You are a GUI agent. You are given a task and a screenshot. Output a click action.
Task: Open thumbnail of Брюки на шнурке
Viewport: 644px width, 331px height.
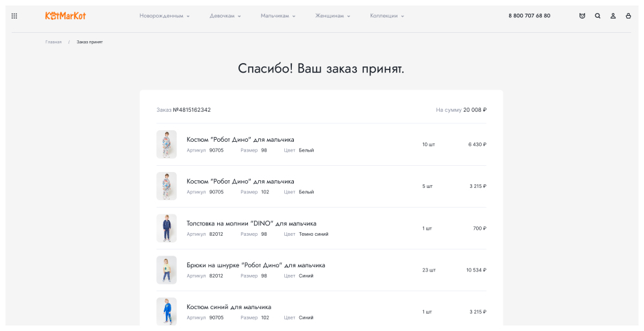(166, 270)
